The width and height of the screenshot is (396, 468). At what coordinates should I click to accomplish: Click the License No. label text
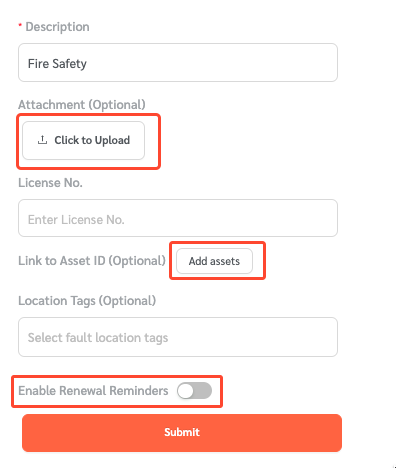click(x=50, y=183)
